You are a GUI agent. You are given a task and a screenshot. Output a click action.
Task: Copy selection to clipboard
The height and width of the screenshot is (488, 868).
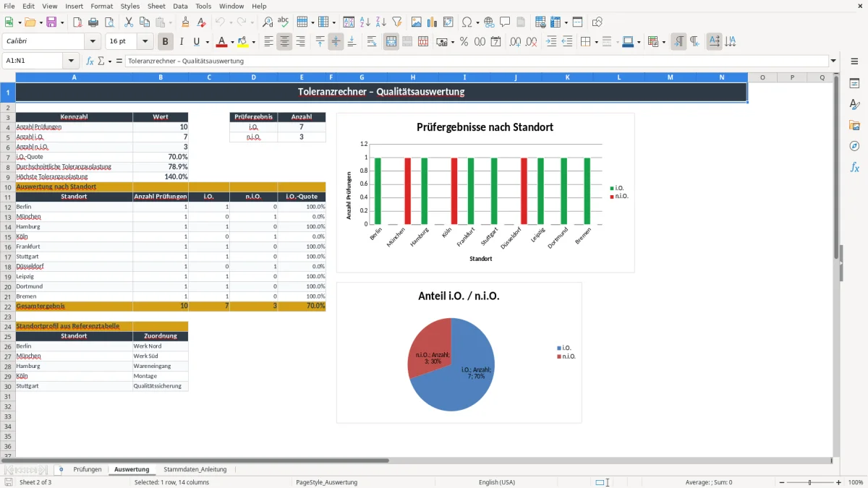[x=144, y=22]
